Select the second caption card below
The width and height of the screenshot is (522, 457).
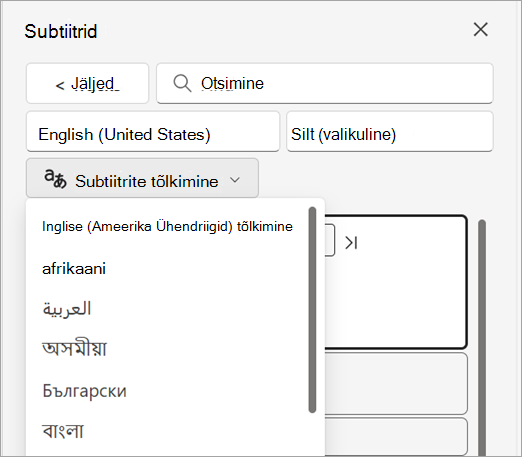click(x=396, y=383)
